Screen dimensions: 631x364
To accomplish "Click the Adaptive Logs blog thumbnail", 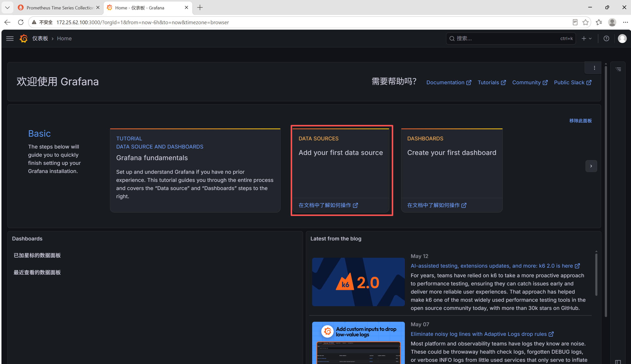I will click(x=358, y=343).
